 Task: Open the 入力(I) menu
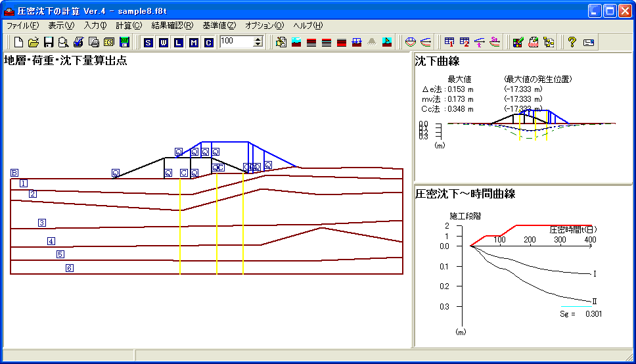pos(95,26)
